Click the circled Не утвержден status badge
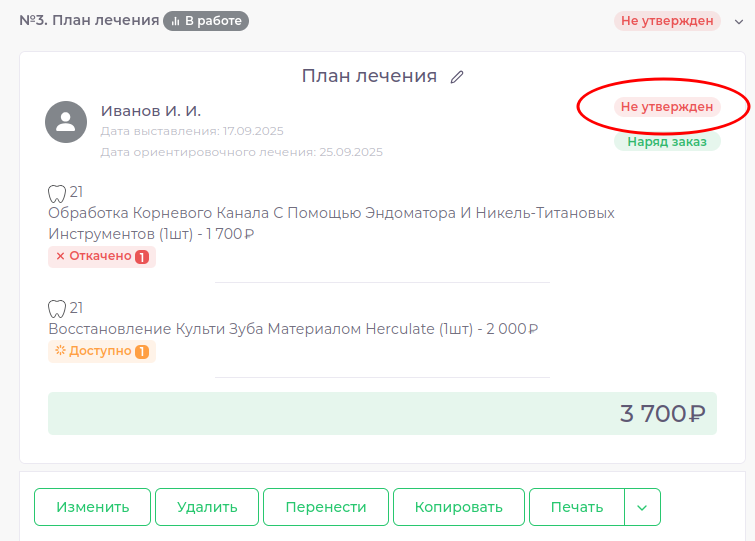The width and height of the screenshot is (755, 541). [x=667, y=107]
